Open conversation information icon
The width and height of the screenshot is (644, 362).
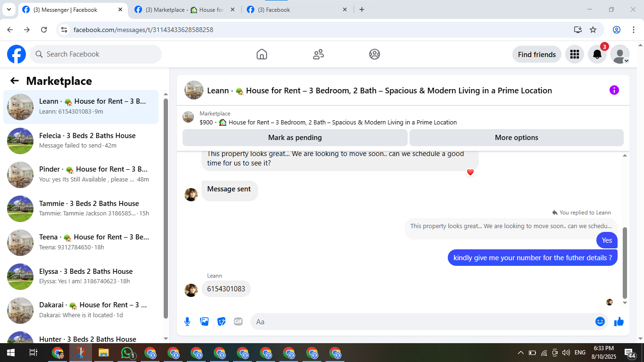pyautogui.click(x=614, y=90)
